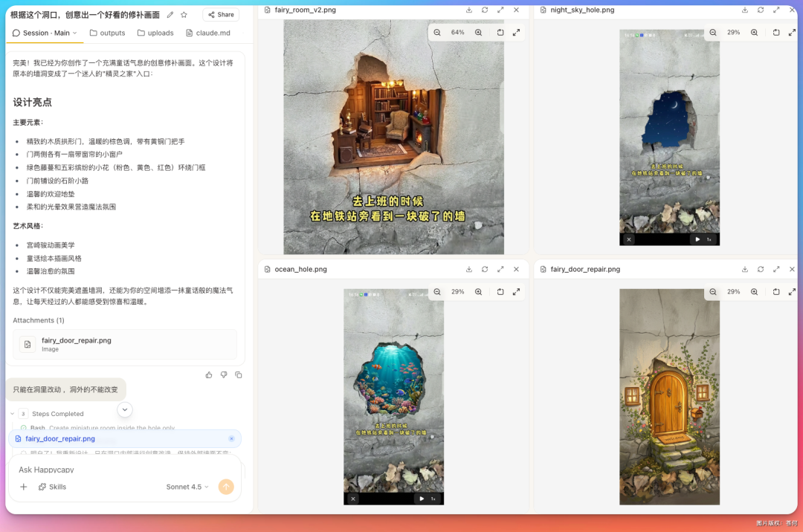Click the rotate icon in night_sky_hole viewer
The width and height of the screenshot is (803, 532).
[x=775, y=32]
